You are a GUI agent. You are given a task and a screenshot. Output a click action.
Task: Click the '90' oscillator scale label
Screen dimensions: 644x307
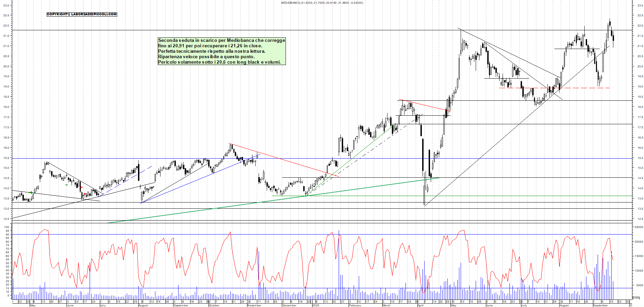pos(7,235)
